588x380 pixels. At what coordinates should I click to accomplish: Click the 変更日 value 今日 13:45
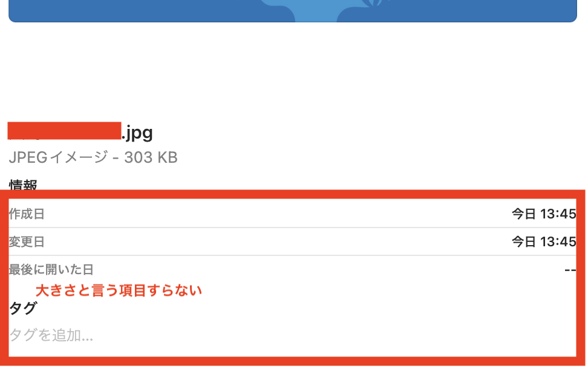point(543,242)
